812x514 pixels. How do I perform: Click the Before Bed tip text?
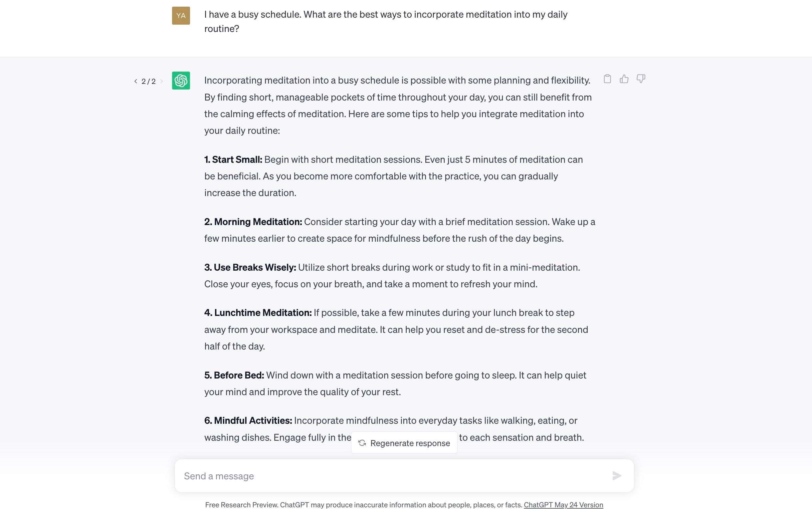tap(234, 375)
